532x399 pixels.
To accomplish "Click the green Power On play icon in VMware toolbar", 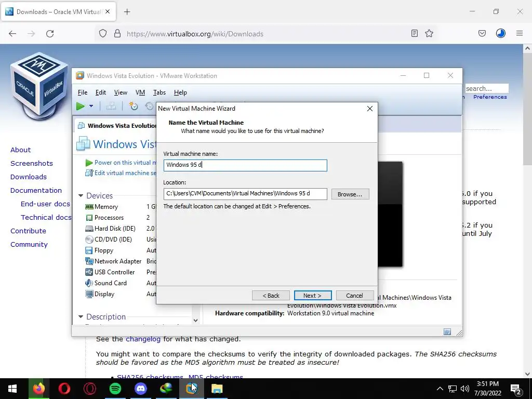I will [x=81, y=106].
